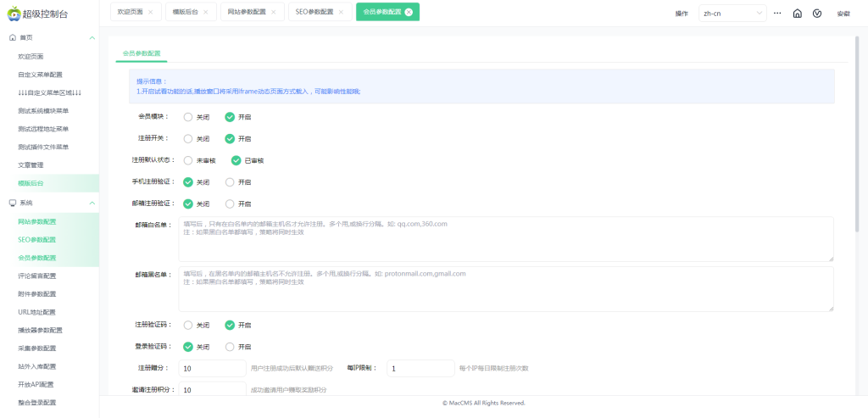Select the green 会员参数配置 top tab

point(387,12)
